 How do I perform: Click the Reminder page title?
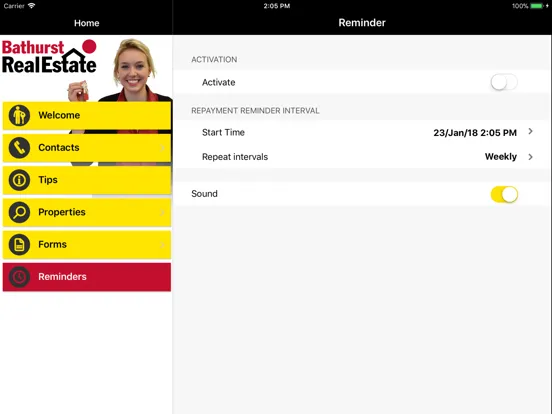[362, 23]
